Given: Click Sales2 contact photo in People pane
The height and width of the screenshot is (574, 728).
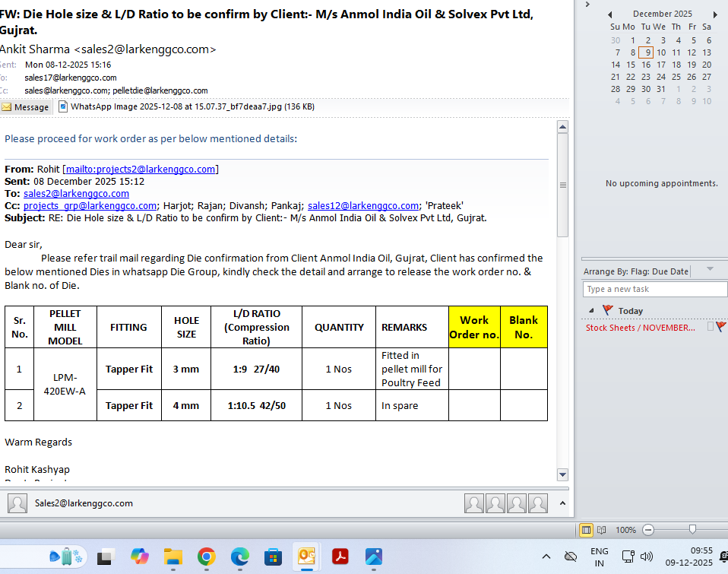Looking at the screenshot, I should tap(17, 503).
